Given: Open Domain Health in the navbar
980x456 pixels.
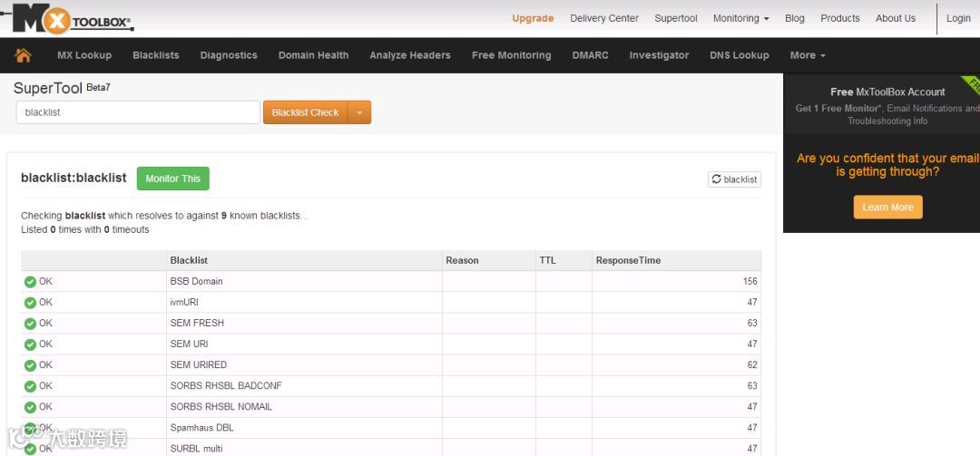Looking at the screenshot, I should (313, 55).
